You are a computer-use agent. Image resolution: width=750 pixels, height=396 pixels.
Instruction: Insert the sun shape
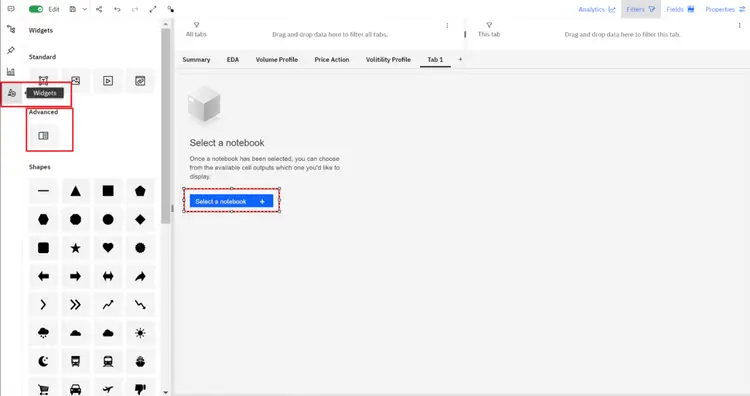coord(140,333)
